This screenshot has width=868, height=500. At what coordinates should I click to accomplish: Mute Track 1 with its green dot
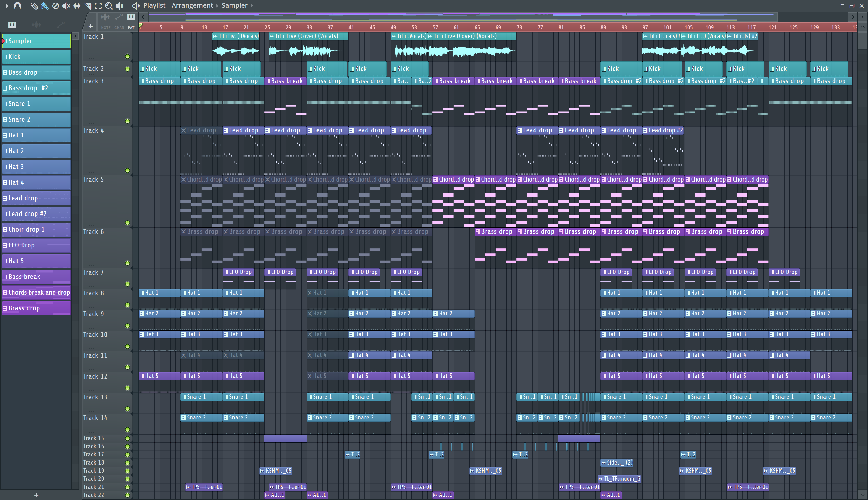pos(128,56)
